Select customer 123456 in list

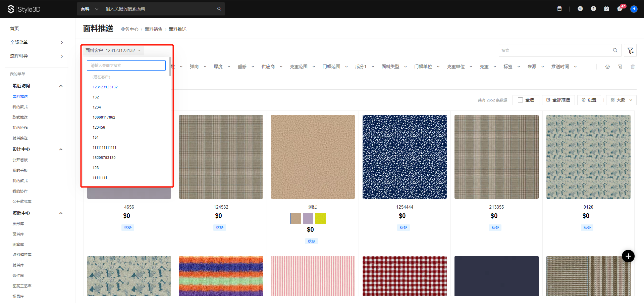pyautogui.click(x=99, y=127)
